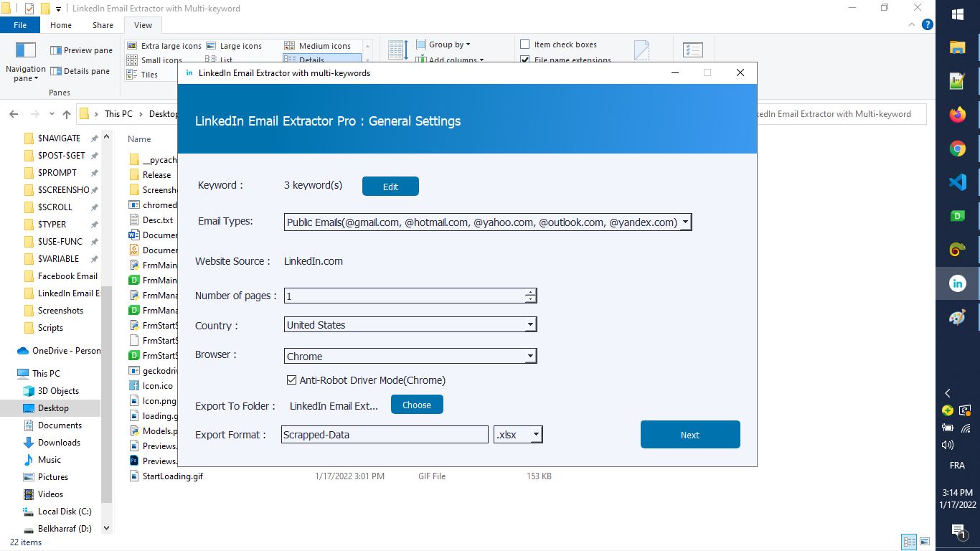The width and height of the screenshot is (980, 551).
Task: Switch to the Home ribbon tab
Action: pyautogui.click(x=61, y=25)
